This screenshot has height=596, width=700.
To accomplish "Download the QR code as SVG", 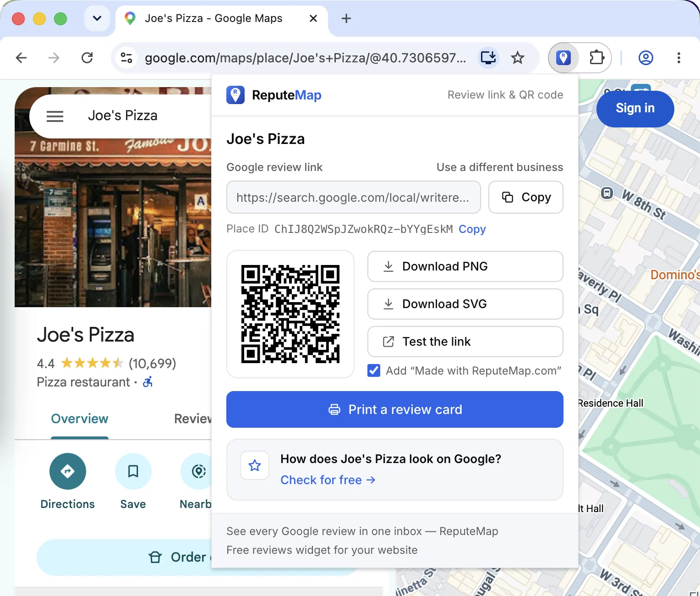I will coord(465,304).
